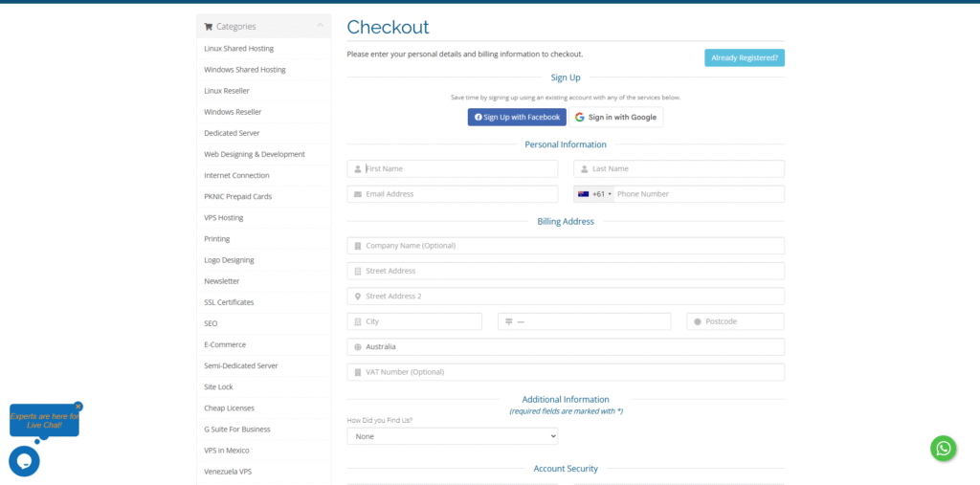Click the WhatsApp chat icon

pos(944,448)
